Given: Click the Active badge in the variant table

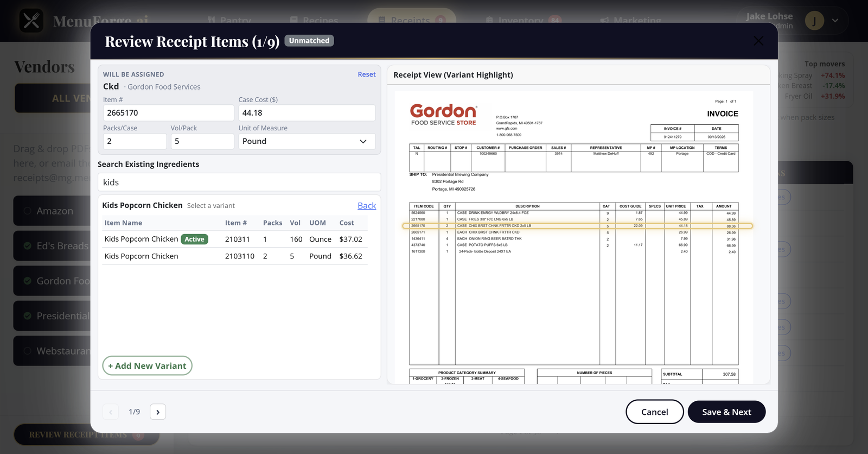Looking at the screenshot, I should pos(194,239).
